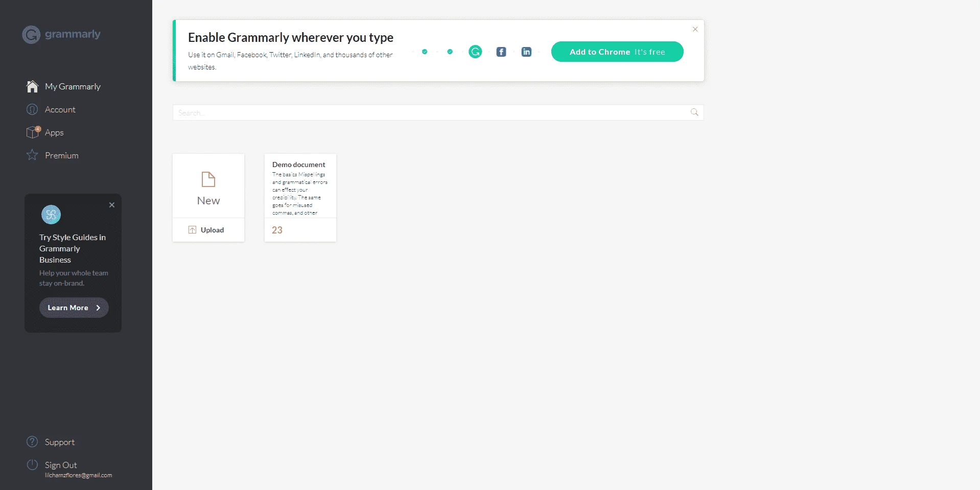Click the Enable Grammarly wherever you type heading

(x=291, y=37)
